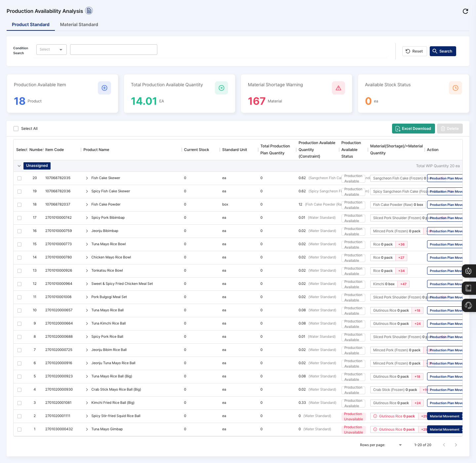Click the Current Stock column header
This screenshot has width=476, height=463.
pyautogui.click(x=197, y=150)
